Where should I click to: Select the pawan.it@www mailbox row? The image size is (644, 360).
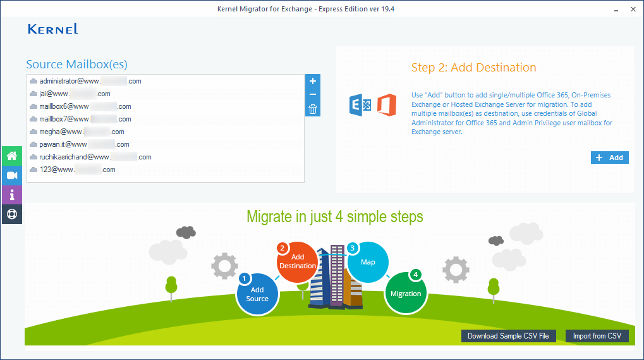click(165, 144)
